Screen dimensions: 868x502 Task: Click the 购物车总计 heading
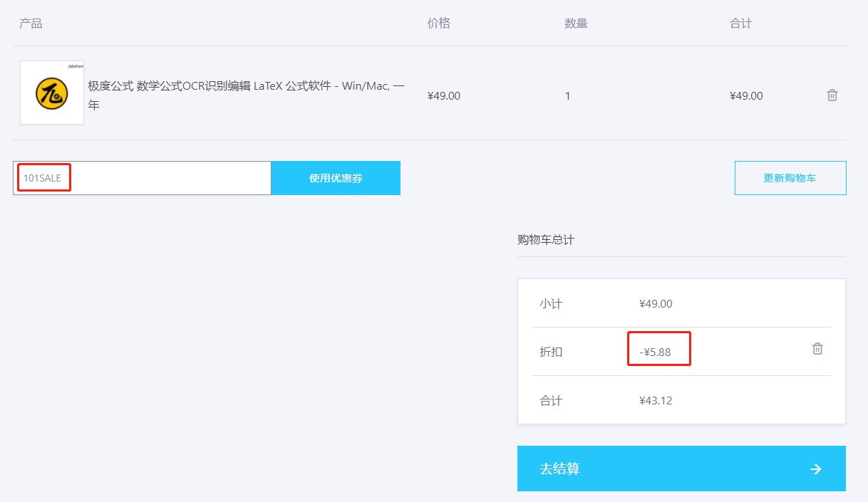click(x=545, y=240)
